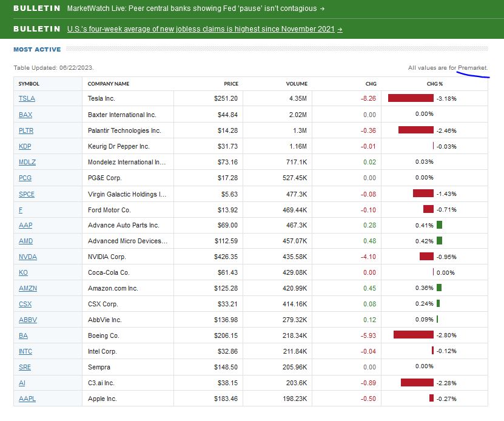Click the PRICE column header
The image size is (504, 421).
coord(230,84)
